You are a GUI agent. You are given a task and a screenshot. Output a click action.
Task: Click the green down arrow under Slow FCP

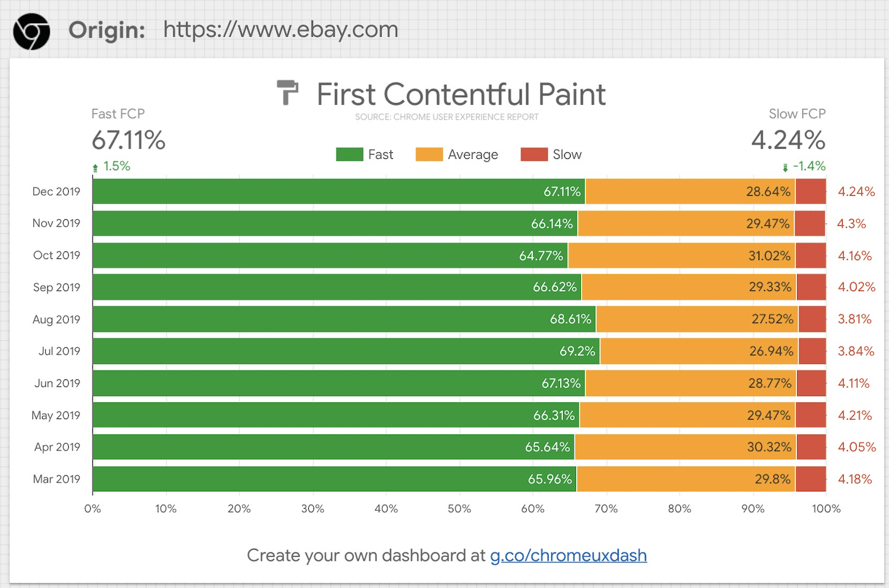[785, 168]
